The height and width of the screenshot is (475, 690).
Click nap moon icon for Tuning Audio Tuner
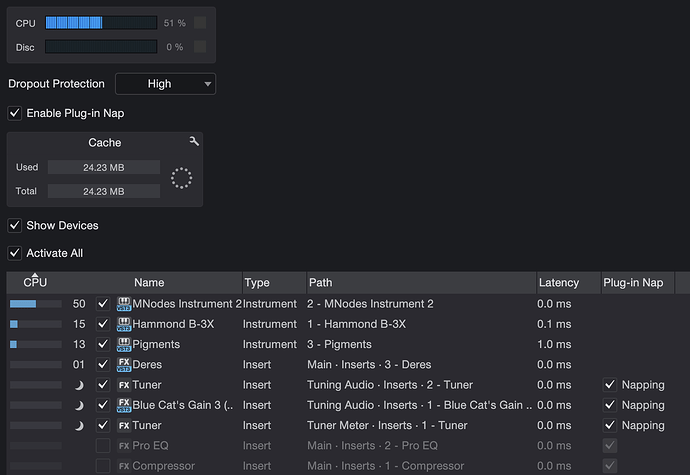point(79,385)
